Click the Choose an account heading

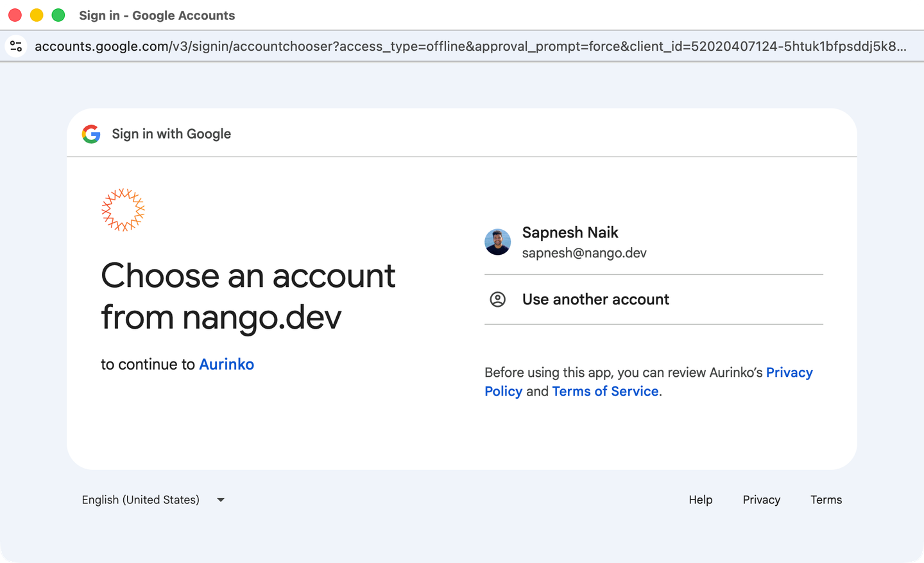click(x=248, y=296)
